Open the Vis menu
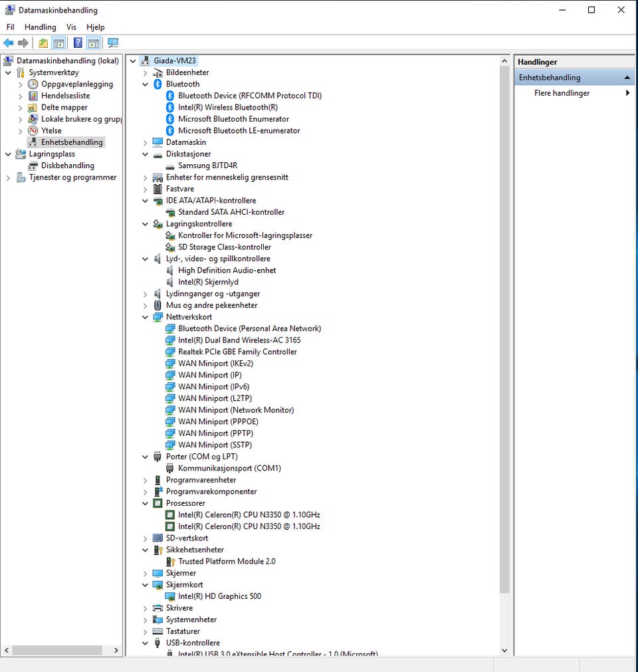 pos(71,27)
